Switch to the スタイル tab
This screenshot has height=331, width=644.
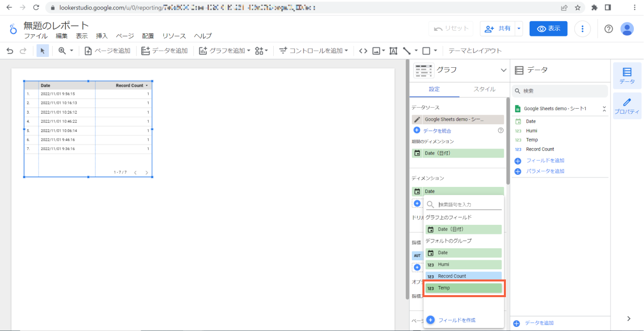[484, 88]
